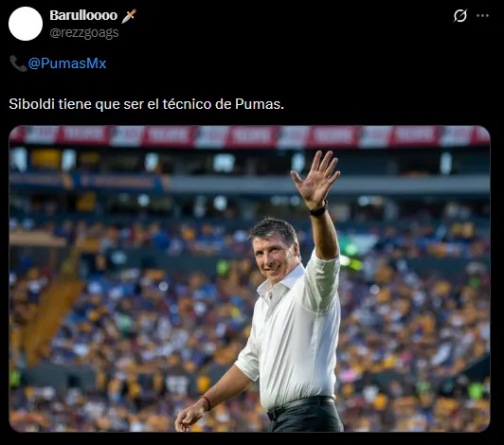This screenshot has height=445, width=504.
Task: Click the black wristwatch in the photo
Action: (318, 210)
